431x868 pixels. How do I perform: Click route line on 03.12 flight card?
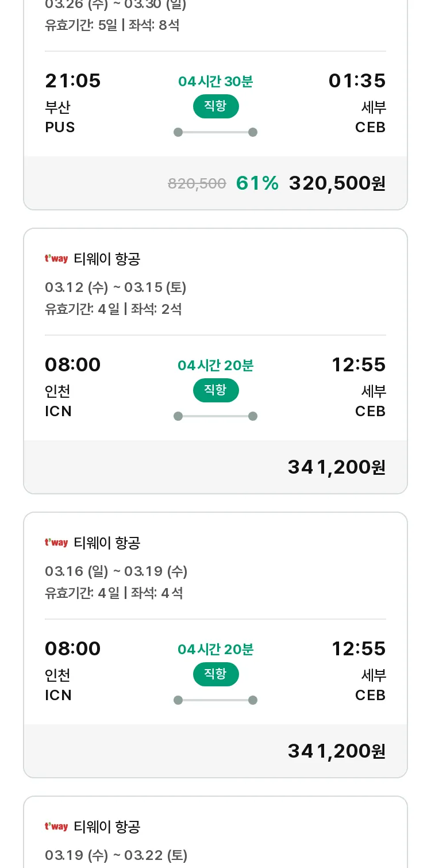(215, 416)
